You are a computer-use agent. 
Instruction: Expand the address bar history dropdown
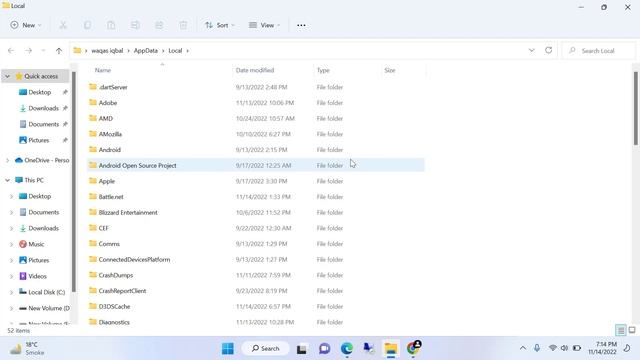531,50
